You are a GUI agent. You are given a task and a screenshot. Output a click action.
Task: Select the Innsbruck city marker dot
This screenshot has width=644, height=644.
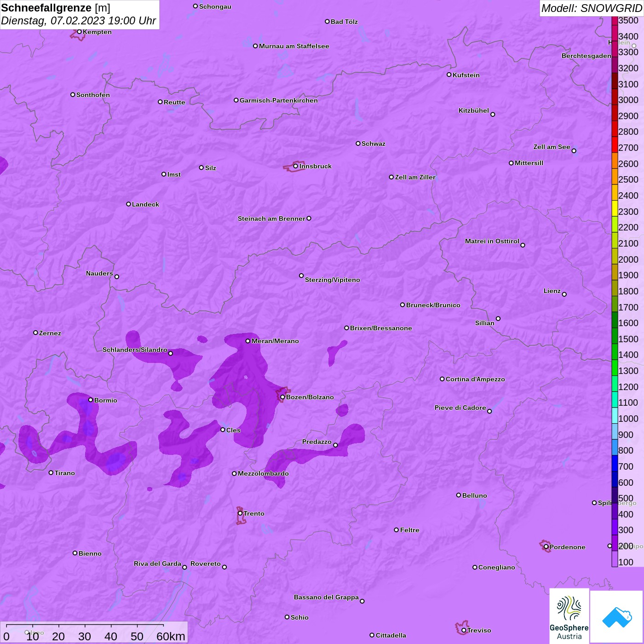tap(295, 166)
